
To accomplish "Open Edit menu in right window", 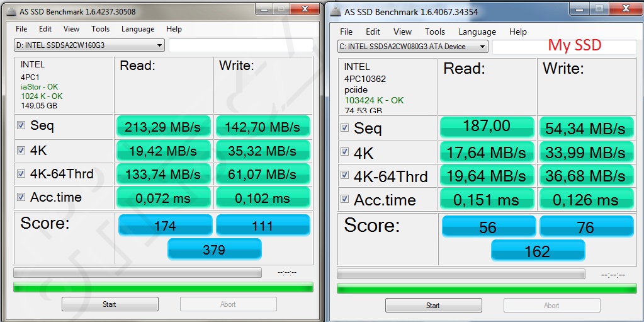I will point(373,32).
